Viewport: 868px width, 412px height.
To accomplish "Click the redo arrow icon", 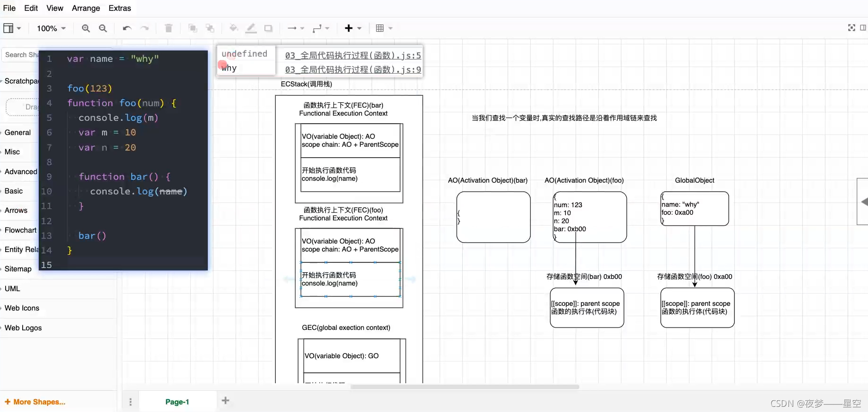I will coord(145,28).
